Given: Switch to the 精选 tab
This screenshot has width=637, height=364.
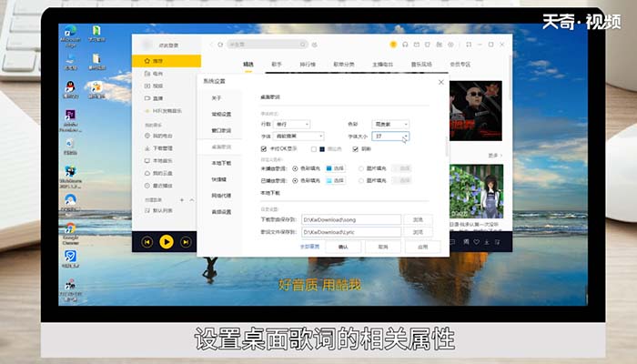Looking at the screenshot, I should [248, 65].
